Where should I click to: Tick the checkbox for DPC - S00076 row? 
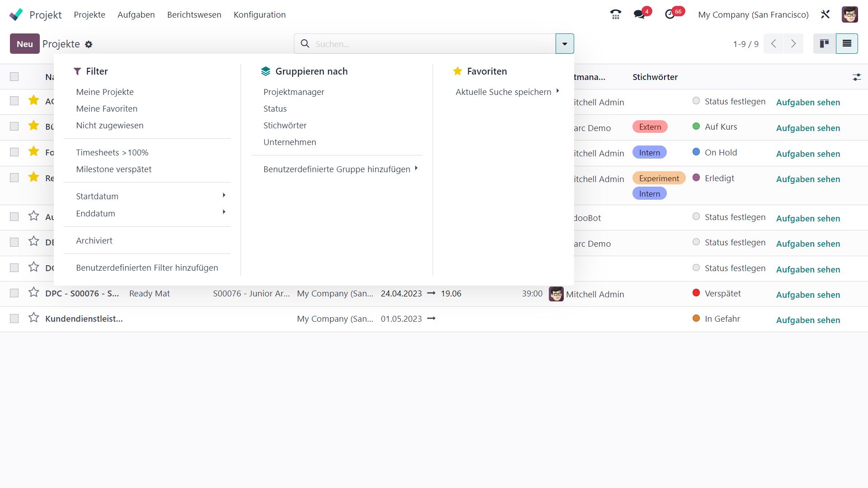pos(14,293)
